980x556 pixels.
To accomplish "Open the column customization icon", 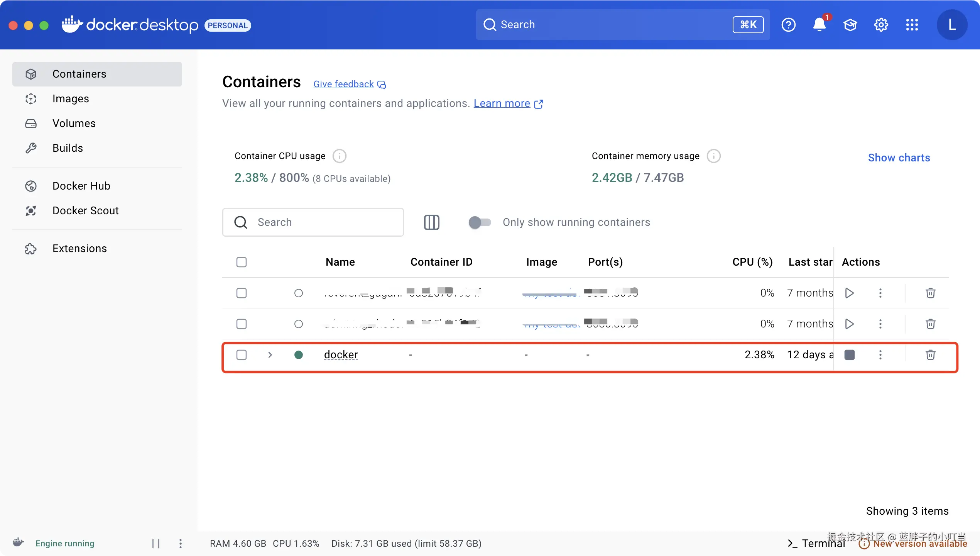I will (x=431, y=222).
